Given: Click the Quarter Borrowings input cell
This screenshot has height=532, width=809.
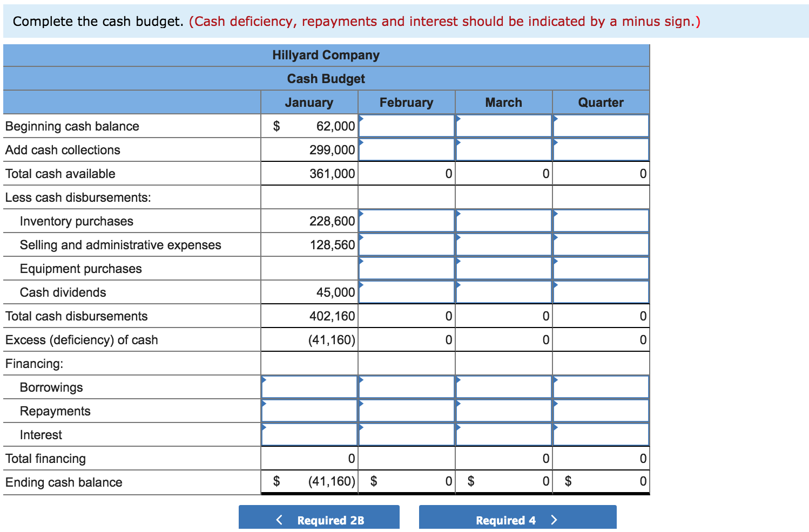Looking at the screenshot, I should click(x=601, y=387).
